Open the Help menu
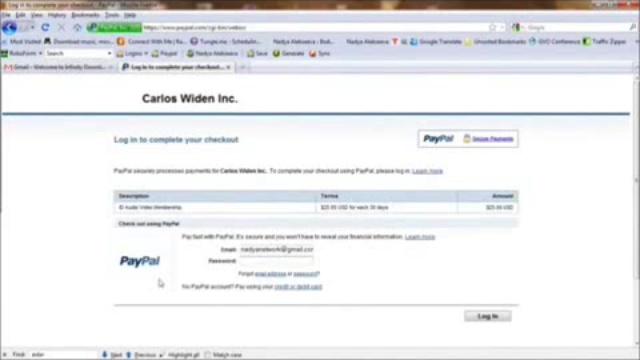 (130, 15)
